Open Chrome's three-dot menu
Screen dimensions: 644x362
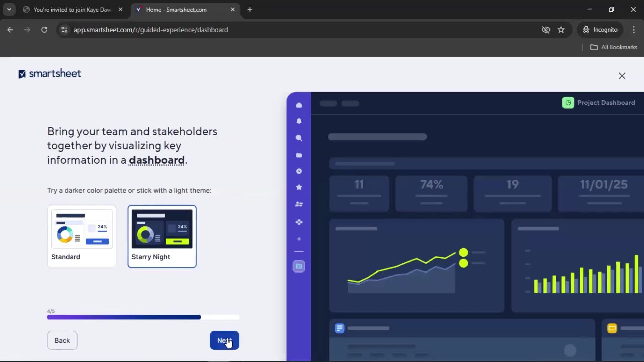pyautogui.click(x=634, y=30)
